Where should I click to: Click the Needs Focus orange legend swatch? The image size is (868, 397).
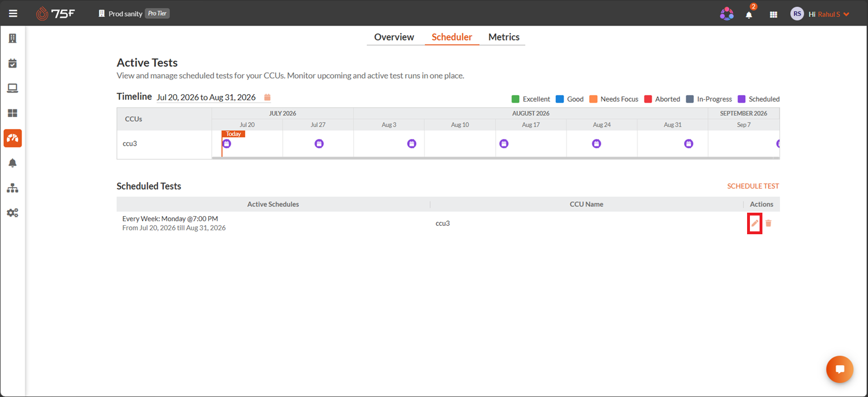tap(593, 99)
